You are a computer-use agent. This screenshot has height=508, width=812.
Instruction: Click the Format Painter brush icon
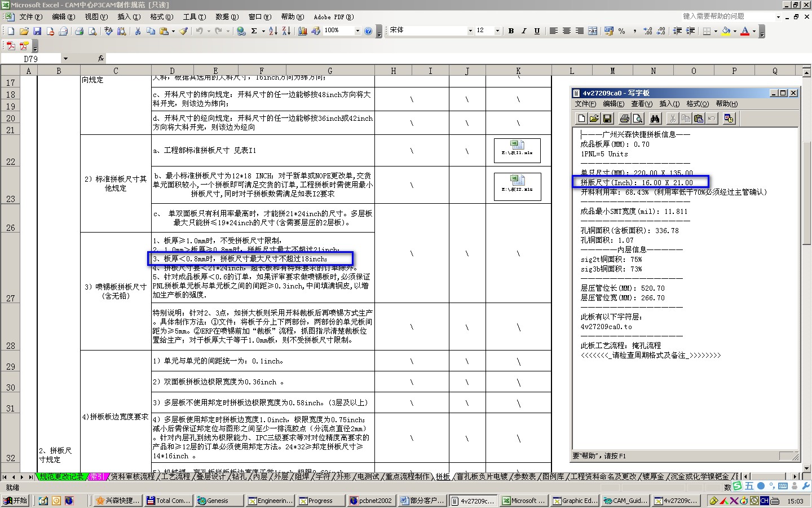coord(184,31)
